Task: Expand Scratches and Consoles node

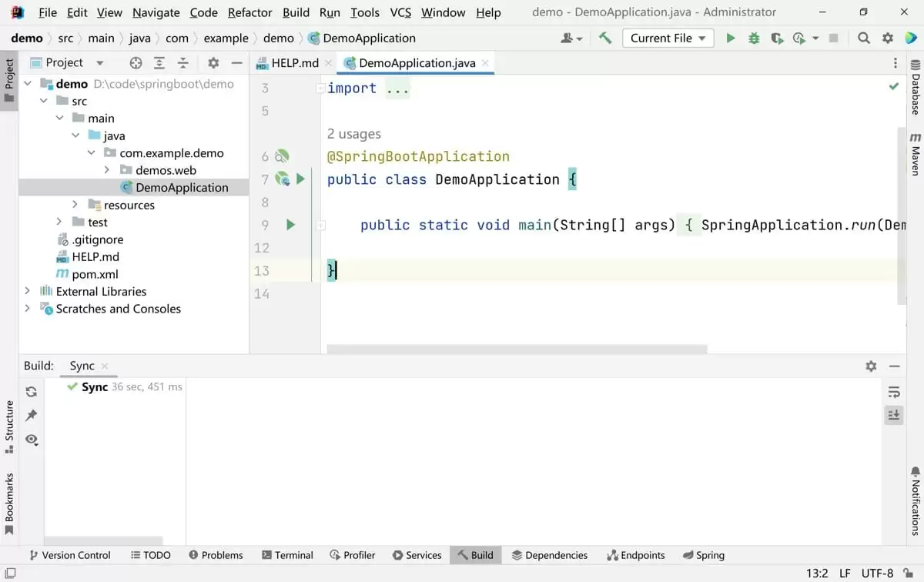Action: coord(28,309)
